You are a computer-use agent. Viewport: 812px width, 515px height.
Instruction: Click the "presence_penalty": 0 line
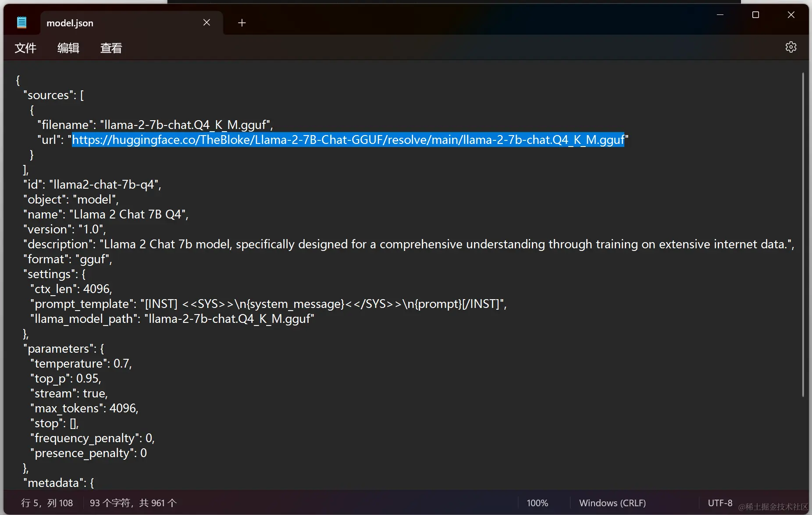pyautogui.click(x=89, y=453)
